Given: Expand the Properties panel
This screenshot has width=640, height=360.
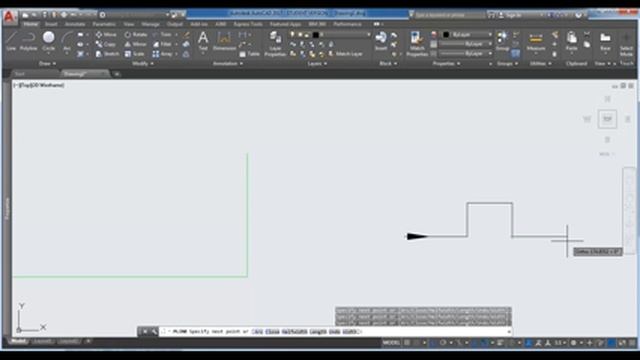Looking at the screenshot, I should [446, 64].
